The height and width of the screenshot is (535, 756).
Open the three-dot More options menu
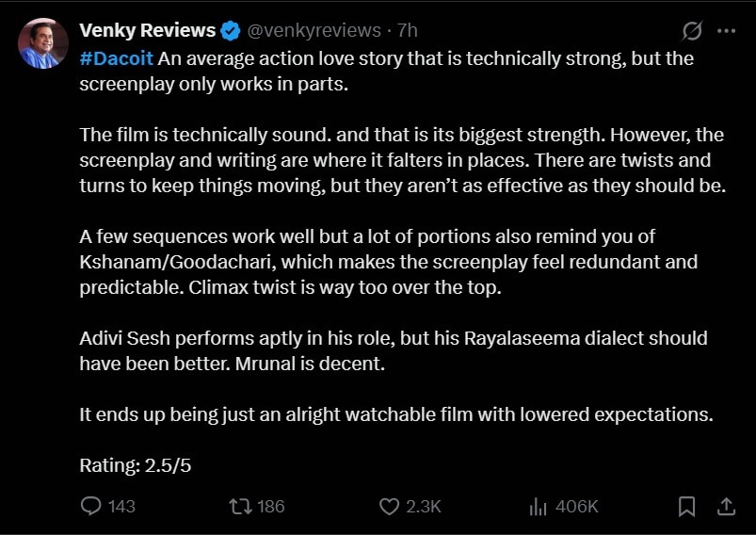click(726, 31)
